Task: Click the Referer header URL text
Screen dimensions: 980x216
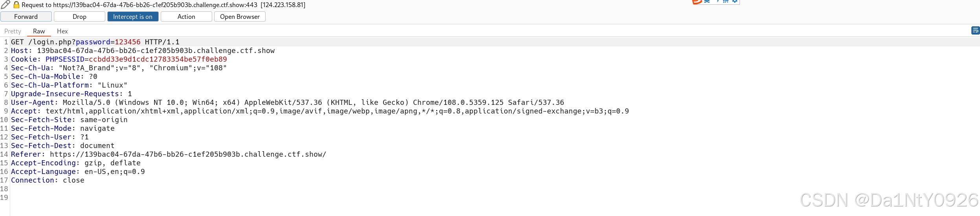Action: pyautogui.click(x=188, y=154)
